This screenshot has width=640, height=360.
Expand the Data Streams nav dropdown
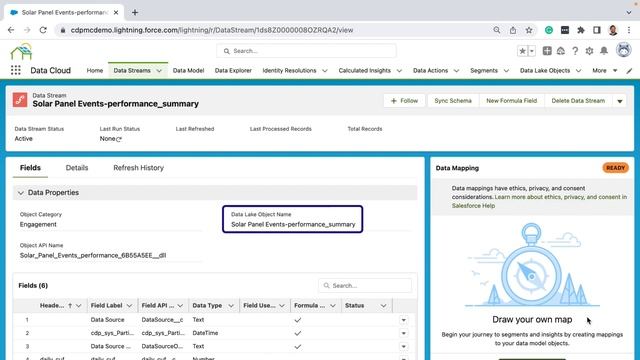(x=159, y=71)
